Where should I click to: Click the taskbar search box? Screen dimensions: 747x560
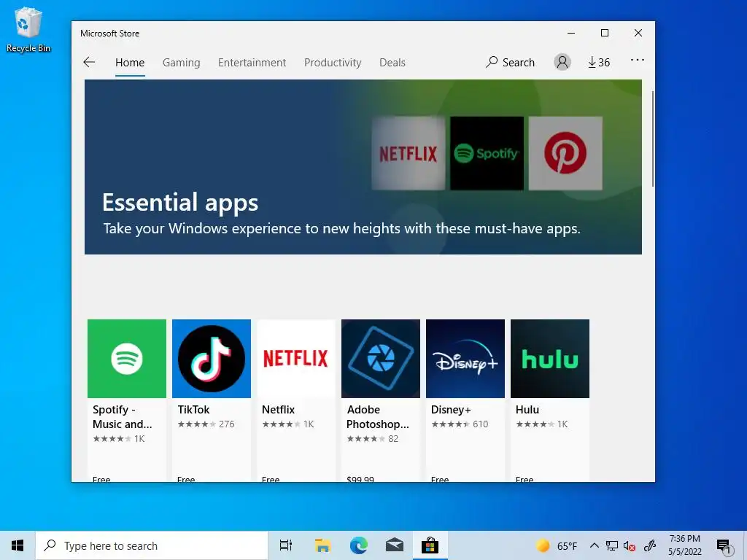pyautogui.click(x=152, y=545)
